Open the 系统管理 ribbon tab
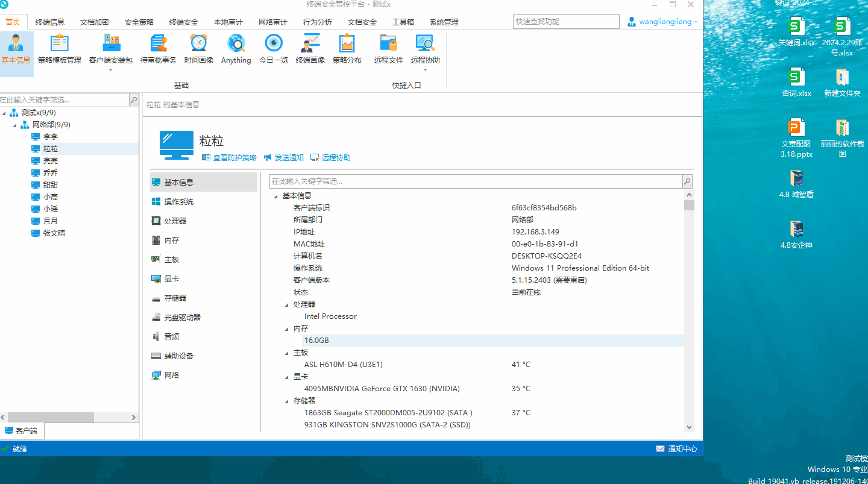The height and width of the screenshot is (484, 868). [x=444, y=22]
